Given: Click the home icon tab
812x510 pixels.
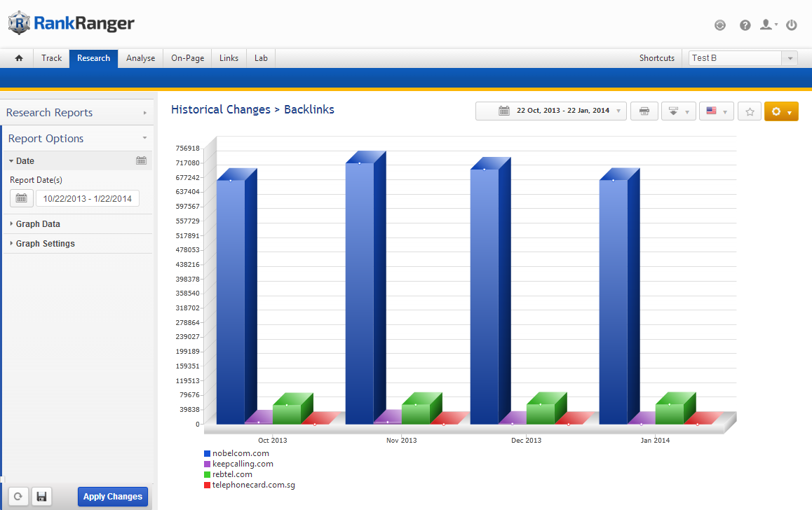Looking at the screenshot, I should click(19, 58).
